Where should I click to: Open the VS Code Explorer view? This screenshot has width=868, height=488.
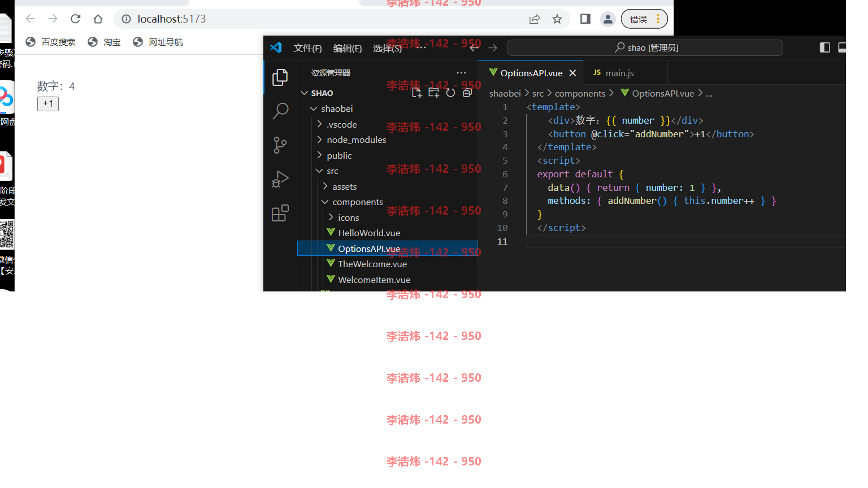(x=280, y=77)
